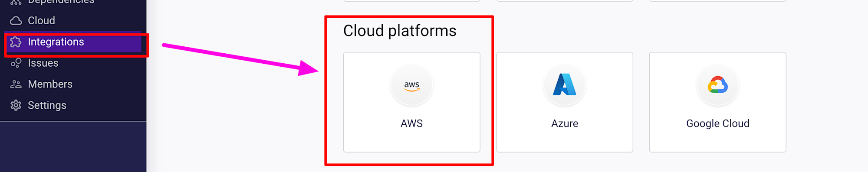868x172 pixels.
Task: Select the AWS logo icon
Action: 411,85
